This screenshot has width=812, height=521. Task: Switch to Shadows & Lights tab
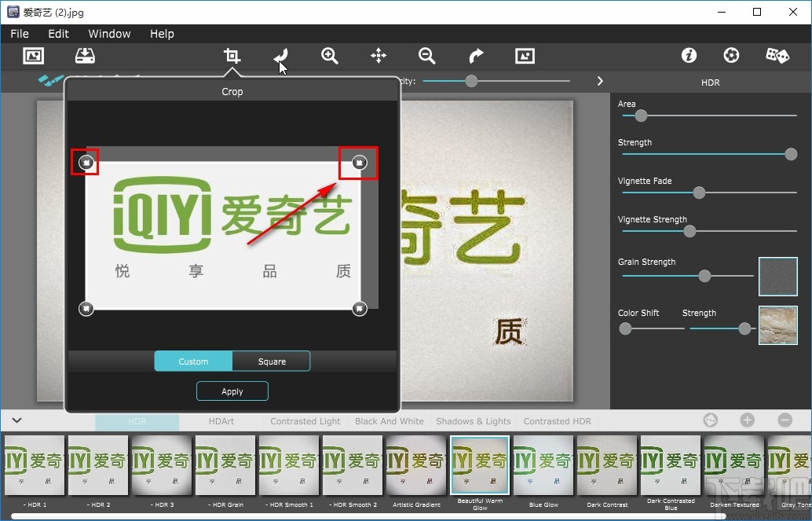click(x=474, y=421)
